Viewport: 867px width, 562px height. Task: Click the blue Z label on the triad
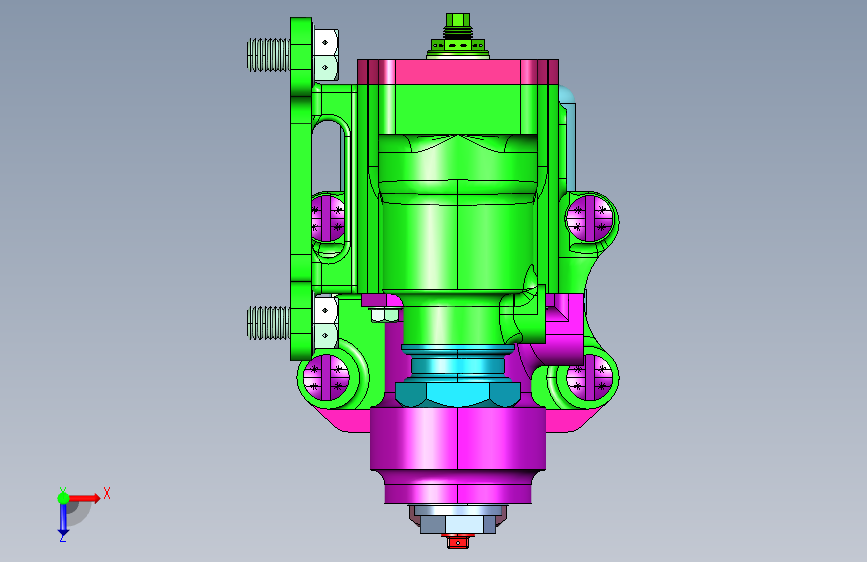click(63, 537)
